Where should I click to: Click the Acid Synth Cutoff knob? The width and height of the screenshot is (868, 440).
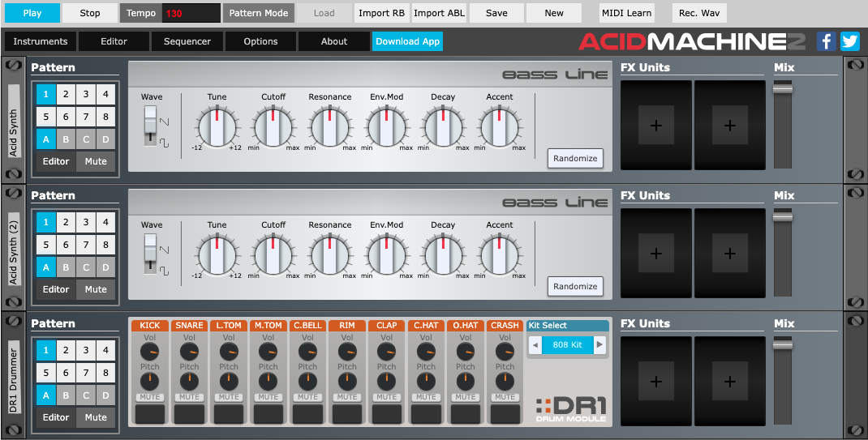tap(273, 127)
